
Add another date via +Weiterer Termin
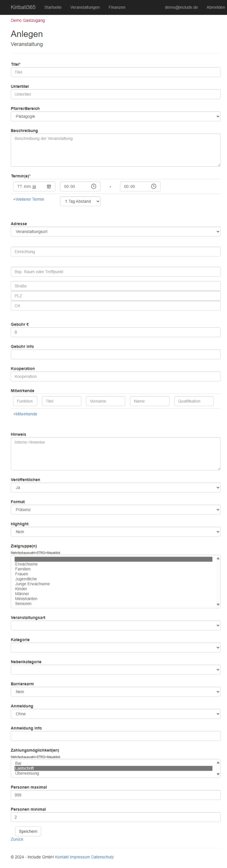pos(29,199)
